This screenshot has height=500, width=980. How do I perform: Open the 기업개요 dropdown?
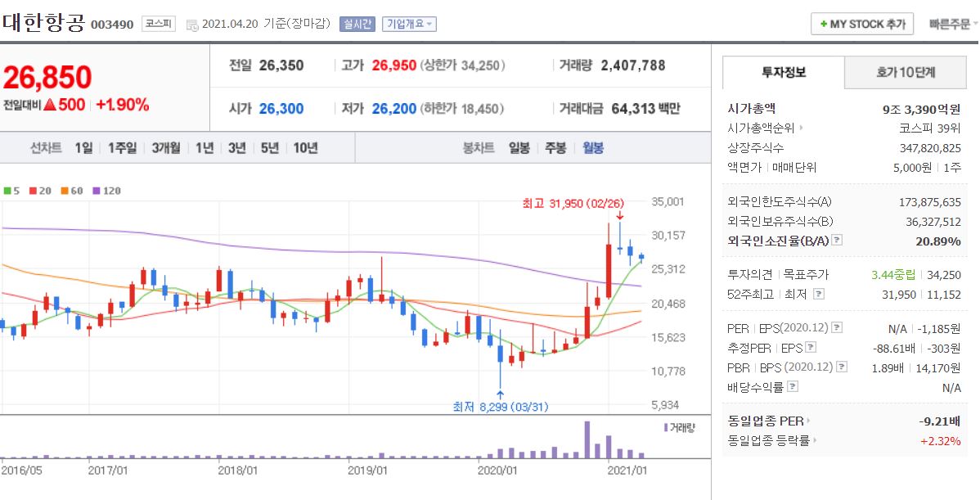tap(409, 25)
